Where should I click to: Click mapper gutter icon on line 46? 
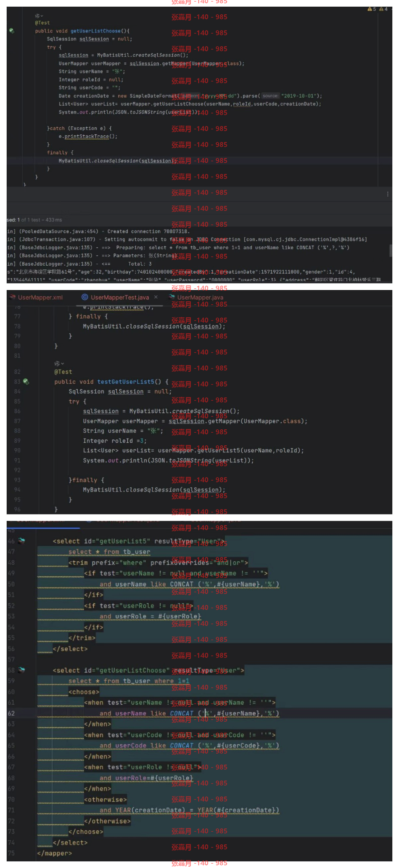coord(22,541)
